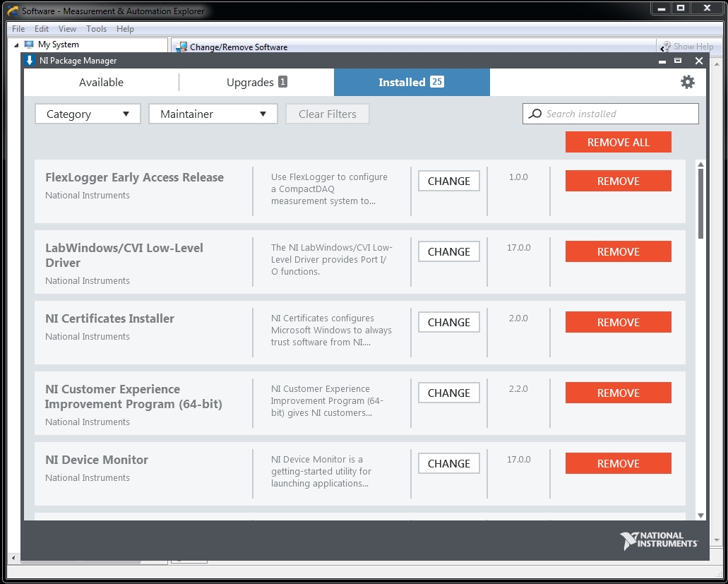Click the package list vertical scrollbar thumb
Viewport: 728px width, 584px height.
[700, 203]
